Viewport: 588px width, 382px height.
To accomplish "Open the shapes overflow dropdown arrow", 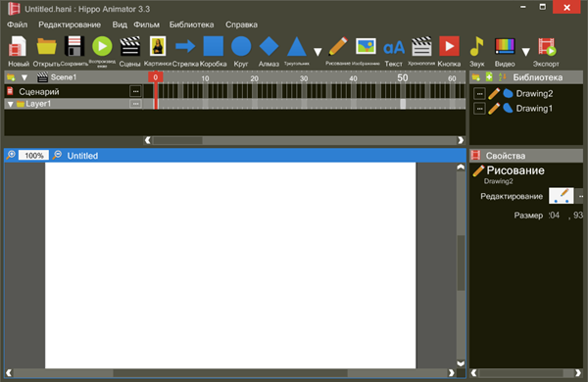I will click(318, 52).
